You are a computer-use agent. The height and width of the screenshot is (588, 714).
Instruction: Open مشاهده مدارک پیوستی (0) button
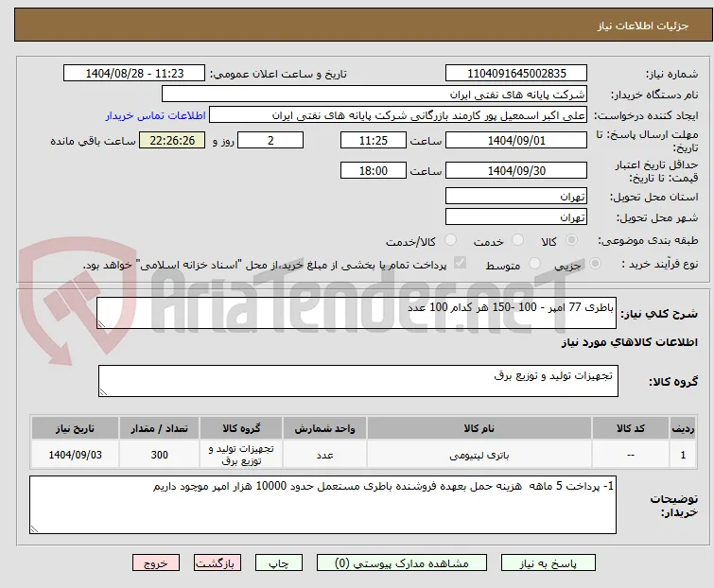point(402,563)
